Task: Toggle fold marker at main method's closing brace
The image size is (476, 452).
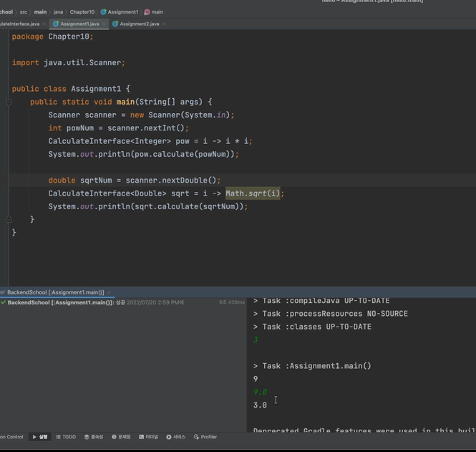Action: coord(9,219)
